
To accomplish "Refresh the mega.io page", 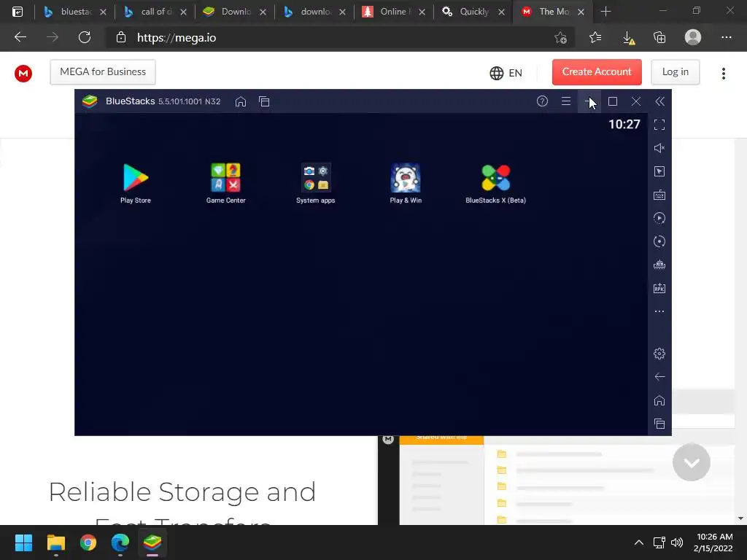I will click(85, 37).
